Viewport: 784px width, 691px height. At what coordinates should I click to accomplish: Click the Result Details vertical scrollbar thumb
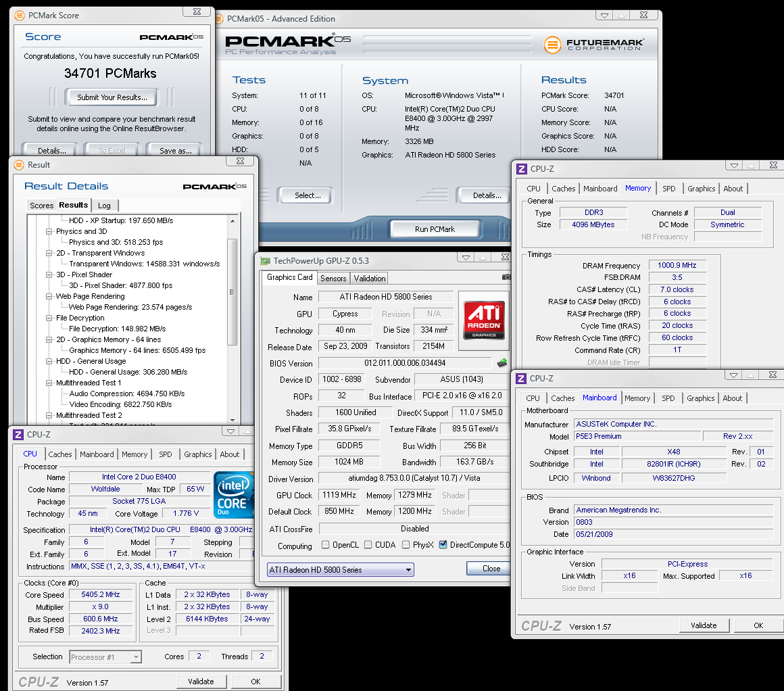coord(232,292)
